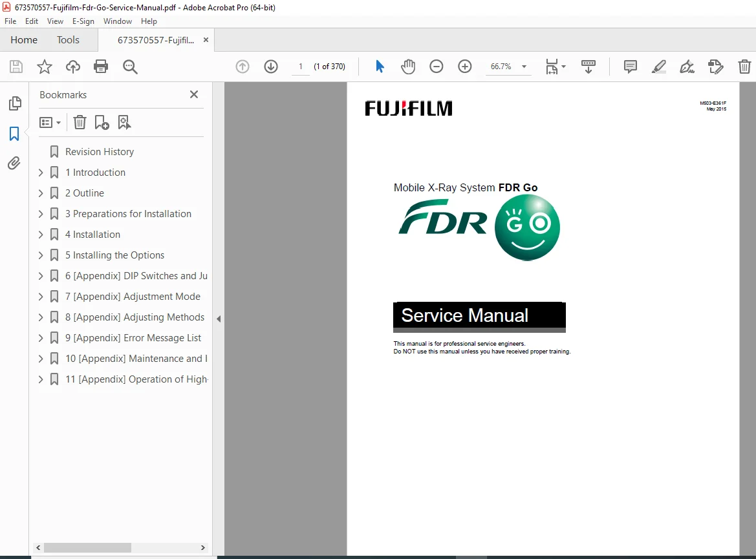756x559 pixels.
Task: Open the Window menu
Action: [x=117, y=21]
